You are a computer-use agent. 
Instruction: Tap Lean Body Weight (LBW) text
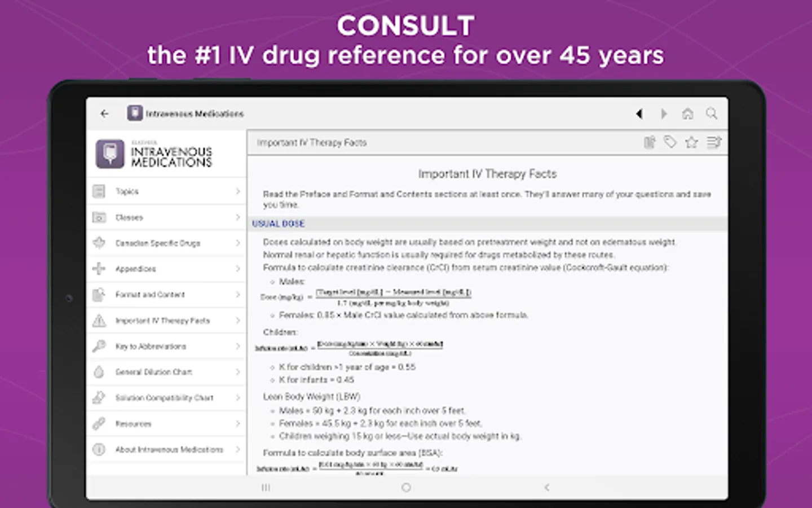(x=311, y=396)
